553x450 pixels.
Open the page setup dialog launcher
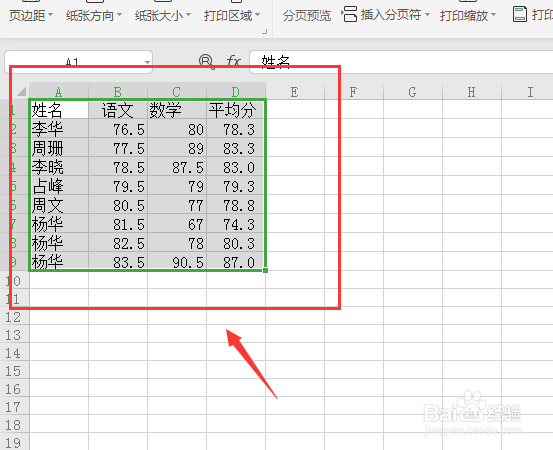(265, 32)
